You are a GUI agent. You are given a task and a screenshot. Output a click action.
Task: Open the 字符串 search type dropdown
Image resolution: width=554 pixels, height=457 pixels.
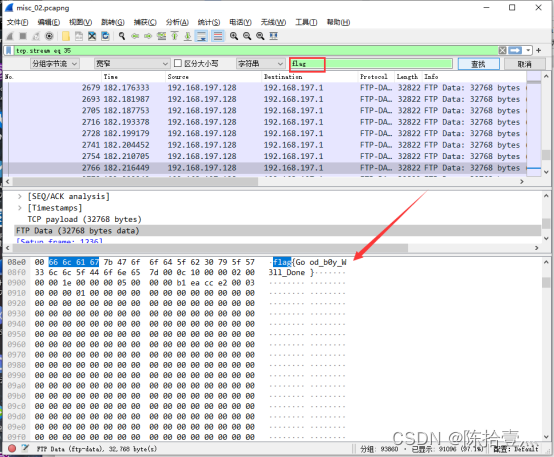[260, 64]
